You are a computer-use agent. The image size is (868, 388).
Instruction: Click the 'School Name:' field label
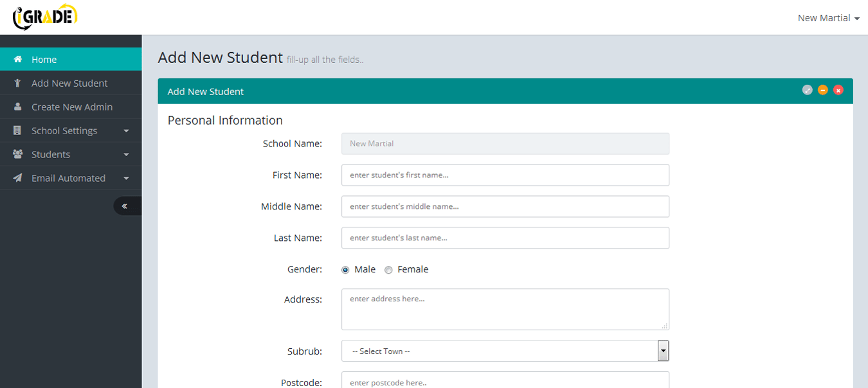293,143
